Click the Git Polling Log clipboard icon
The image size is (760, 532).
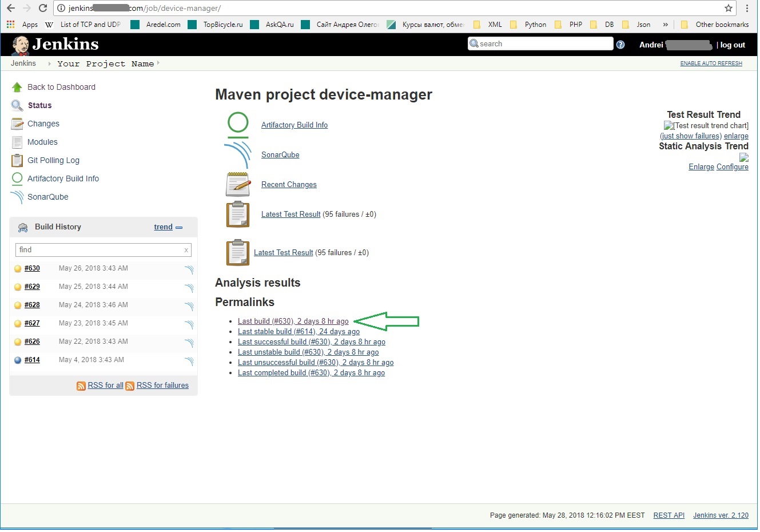pos(17,160)
